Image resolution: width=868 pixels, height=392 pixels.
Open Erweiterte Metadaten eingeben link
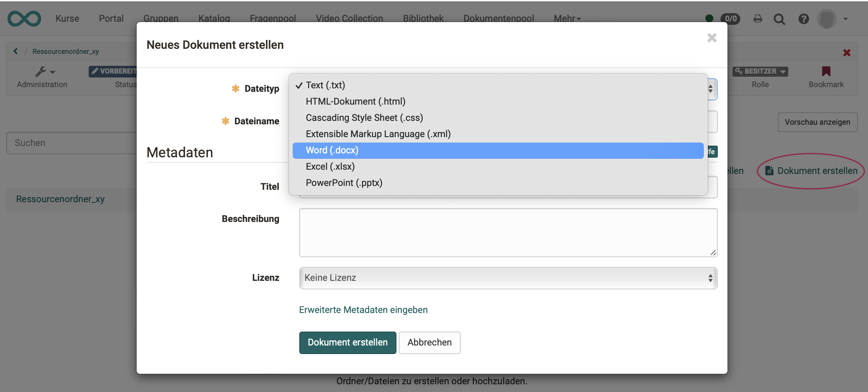363,310
